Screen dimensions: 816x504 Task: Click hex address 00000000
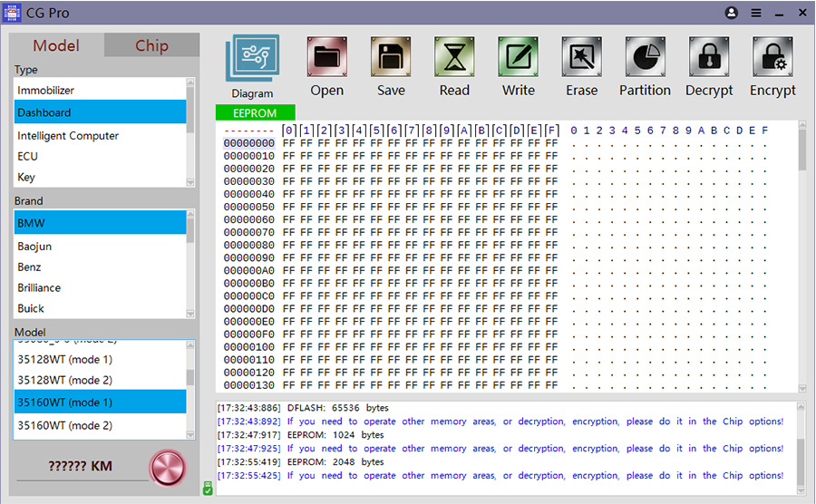[x=249, y=143]
